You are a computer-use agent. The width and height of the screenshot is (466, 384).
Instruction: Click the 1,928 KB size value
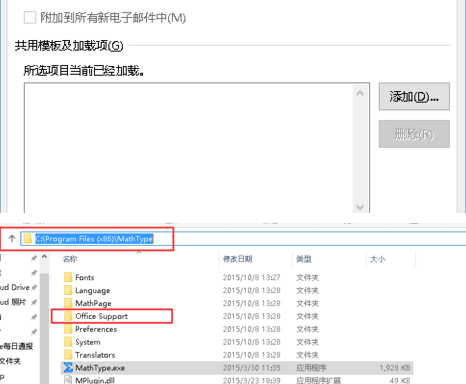pos(395,368)
